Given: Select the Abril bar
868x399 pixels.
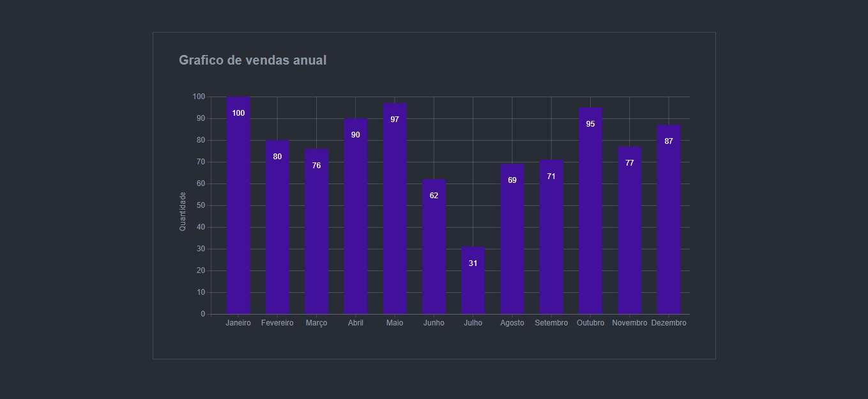Looking at the screenshot, I should tap(356, 217).
